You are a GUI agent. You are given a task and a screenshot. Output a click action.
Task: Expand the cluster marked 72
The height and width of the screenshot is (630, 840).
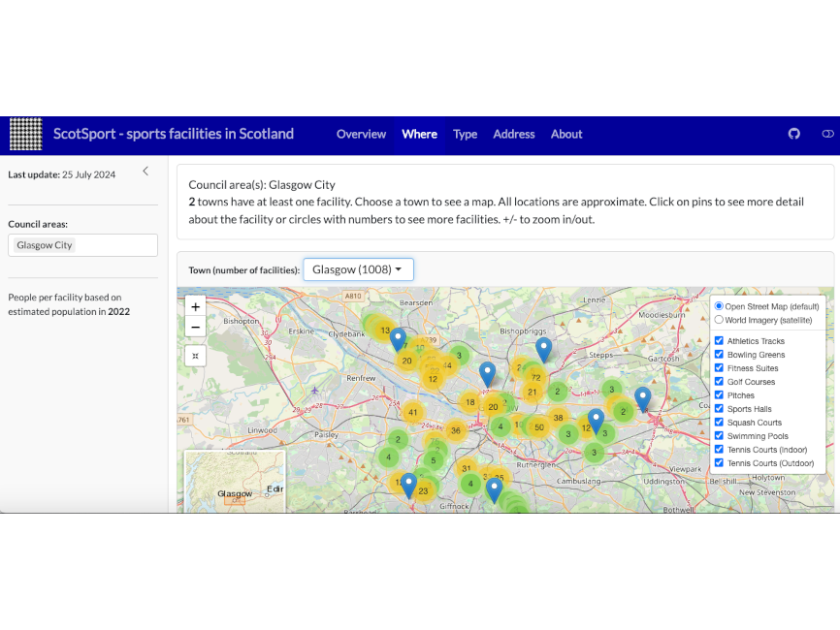coord(535,377)
